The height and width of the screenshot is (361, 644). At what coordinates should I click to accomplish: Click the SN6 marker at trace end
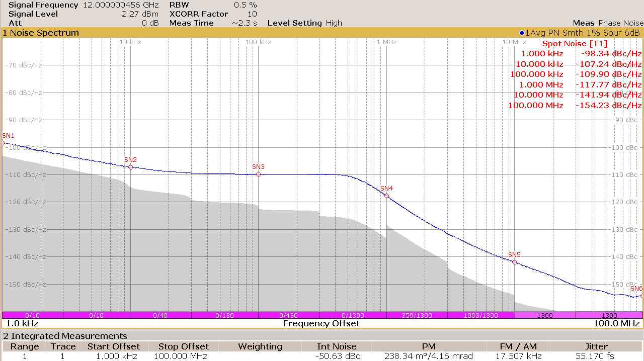pyautogui.click(x=642, y=296)
